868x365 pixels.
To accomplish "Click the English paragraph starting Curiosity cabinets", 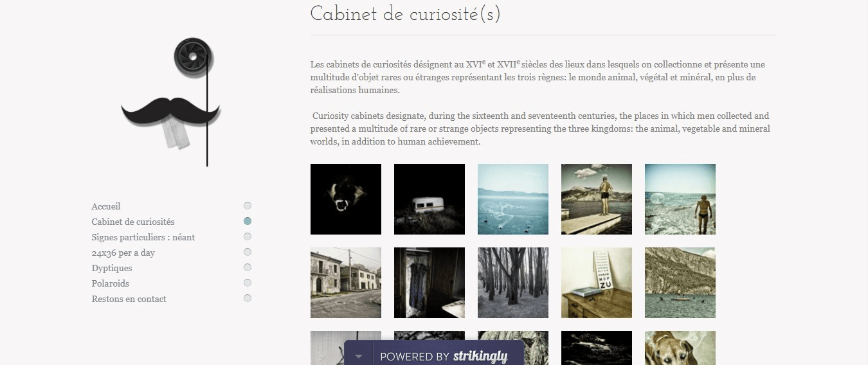I will pyautogui.click(x=540, y=129).
